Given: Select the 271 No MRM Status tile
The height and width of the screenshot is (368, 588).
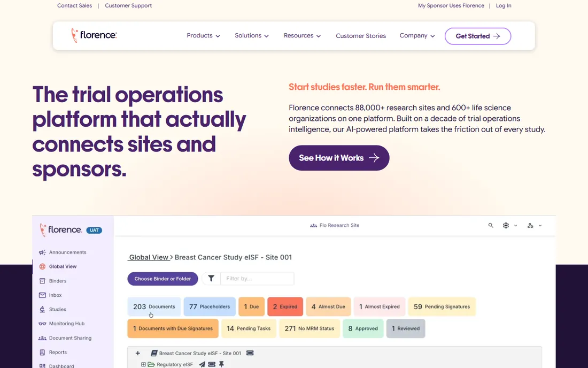Looking at the screenshot, I should click(310, 328).
